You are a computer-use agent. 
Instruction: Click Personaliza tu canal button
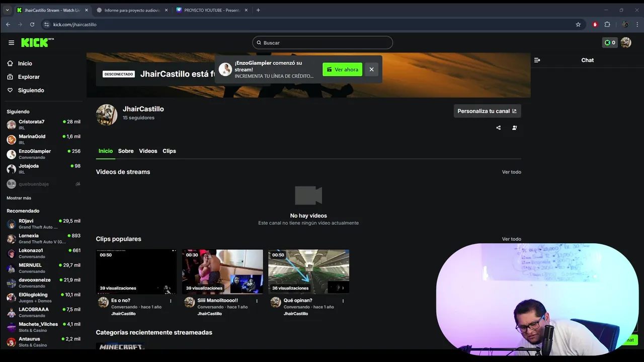(487, 111)
